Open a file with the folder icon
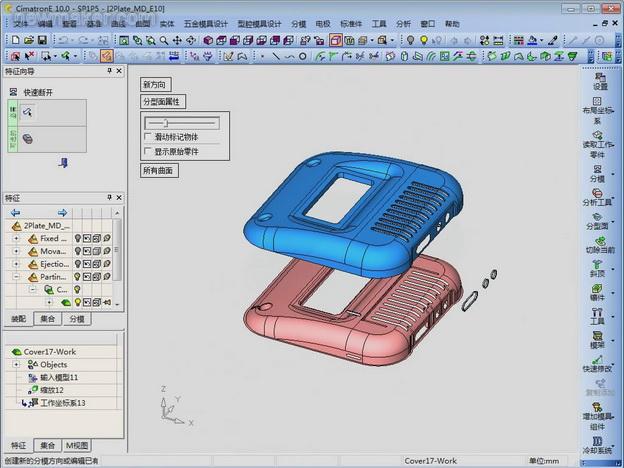The image size is (624, 468). pos(28,40)
